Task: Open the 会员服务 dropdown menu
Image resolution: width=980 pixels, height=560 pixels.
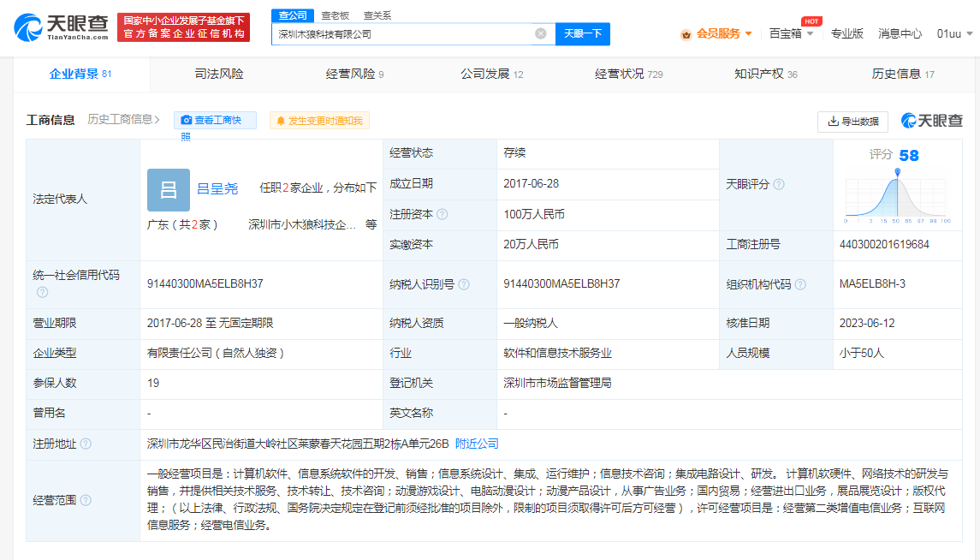Action: coord(716,33)
